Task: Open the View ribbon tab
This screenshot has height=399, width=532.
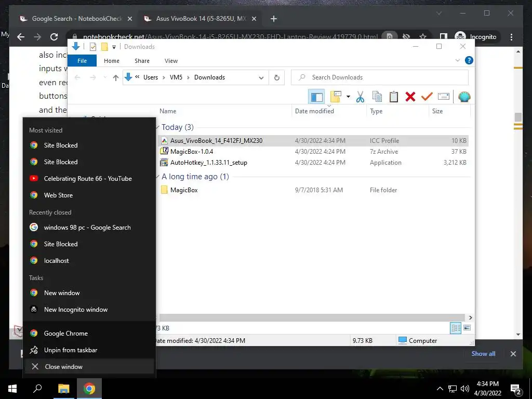Action: pyautogui.click(x=171, y=61)
